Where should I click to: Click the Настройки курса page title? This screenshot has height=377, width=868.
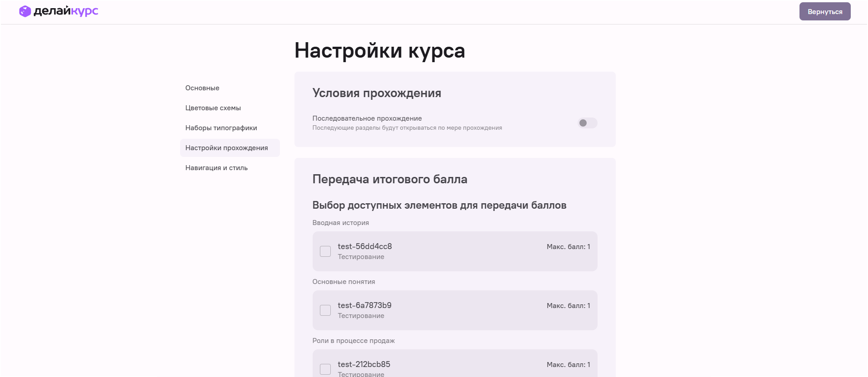(x=380, y=50)
